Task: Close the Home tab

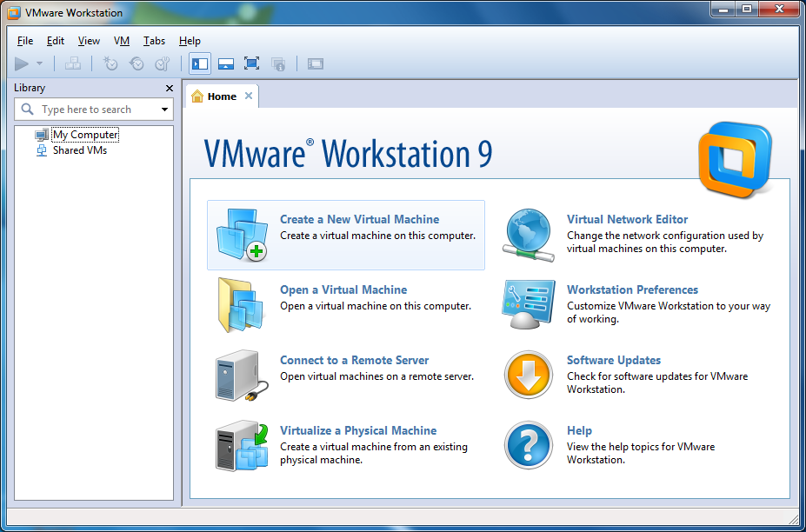Action: tap(249, 96)
